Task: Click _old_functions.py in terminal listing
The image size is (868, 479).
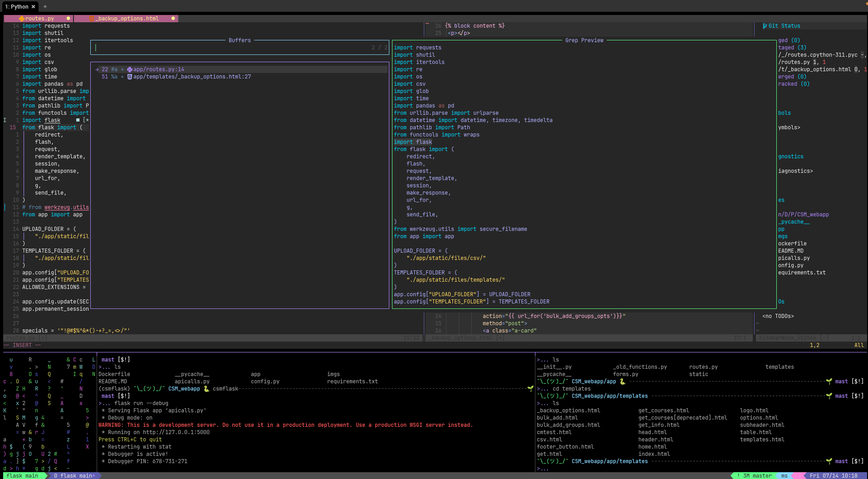Action: click(640, 367)
